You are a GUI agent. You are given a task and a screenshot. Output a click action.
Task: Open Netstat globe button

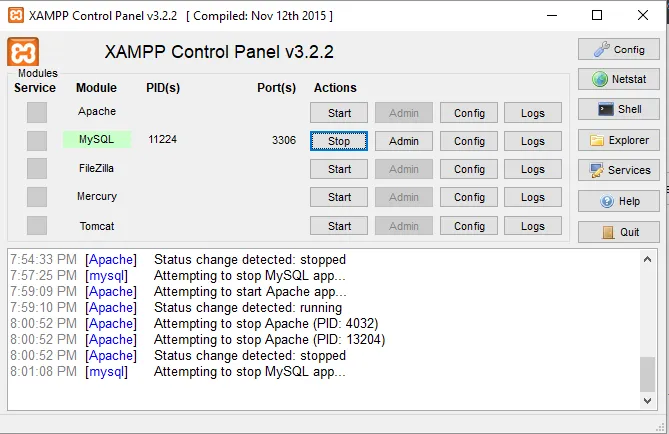[619, 79]
